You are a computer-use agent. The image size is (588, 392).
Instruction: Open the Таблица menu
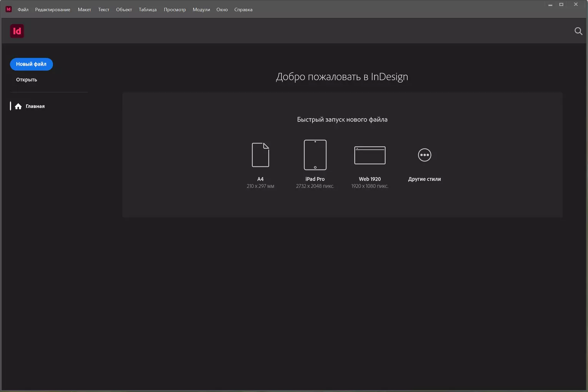(x=148, y=10)
